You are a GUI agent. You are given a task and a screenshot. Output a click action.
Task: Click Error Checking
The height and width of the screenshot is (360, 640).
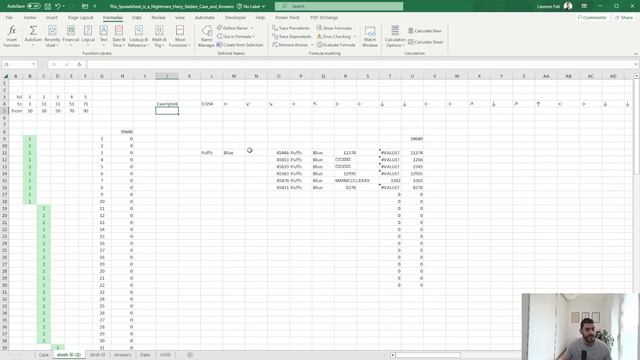pyautogui.click(x=333, y=36)
